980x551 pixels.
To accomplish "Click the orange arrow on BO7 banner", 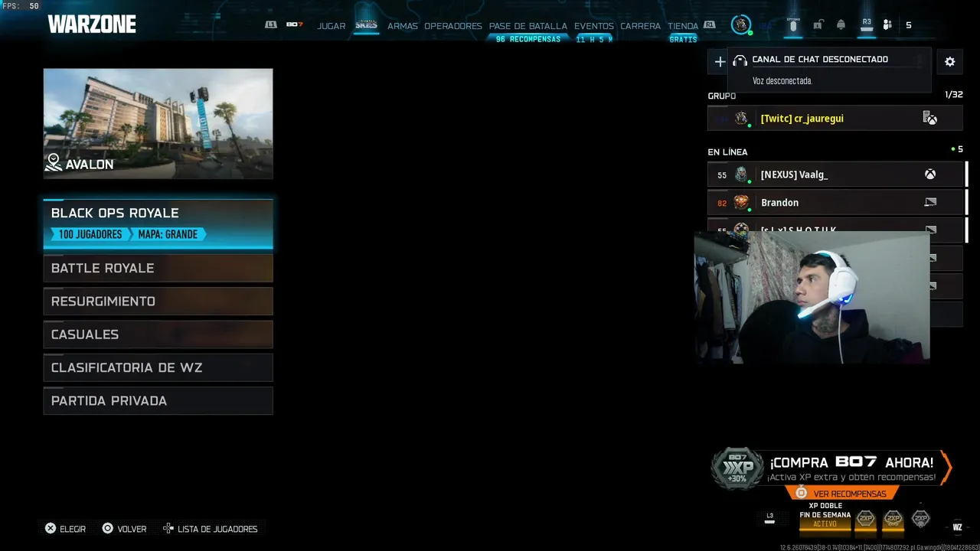I will [946, 468].
